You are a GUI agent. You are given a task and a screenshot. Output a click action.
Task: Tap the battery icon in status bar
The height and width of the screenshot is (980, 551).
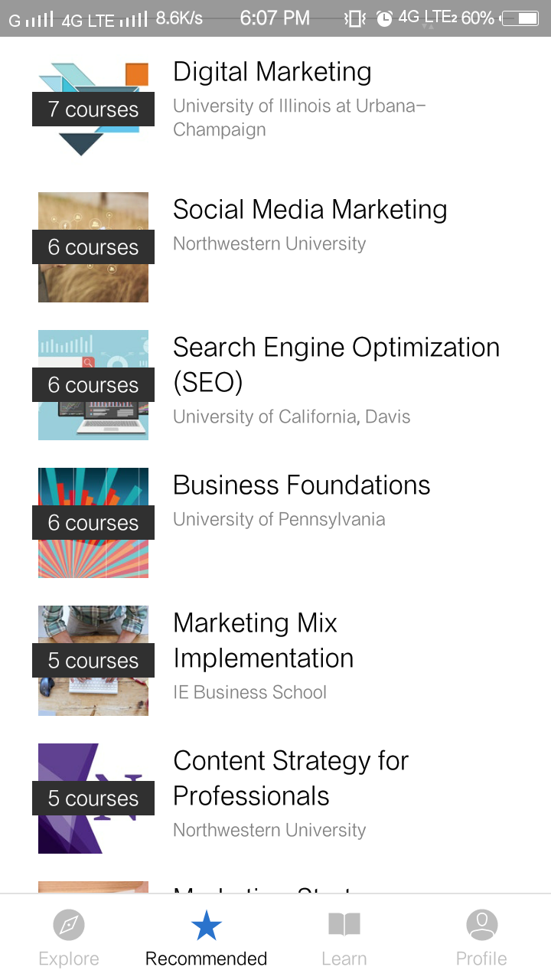(521, 18)
